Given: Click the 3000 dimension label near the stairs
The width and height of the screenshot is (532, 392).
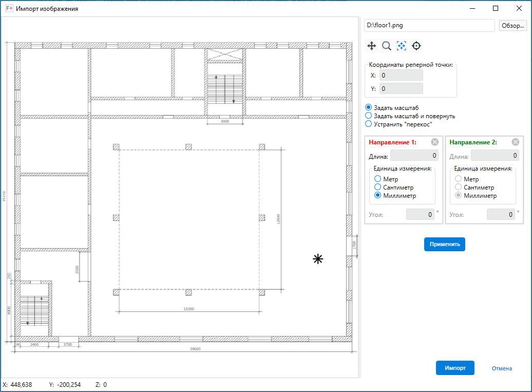Looking at the screenshot, I should [225, 121].
